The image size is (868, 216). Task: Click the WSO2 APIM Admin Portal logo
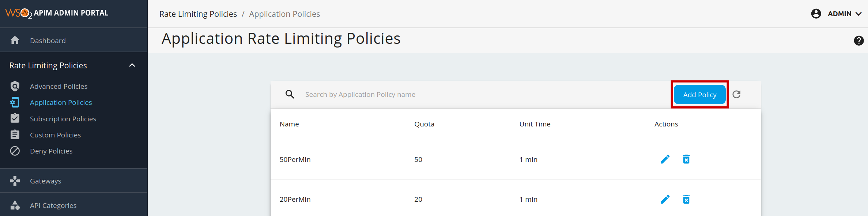57,13
